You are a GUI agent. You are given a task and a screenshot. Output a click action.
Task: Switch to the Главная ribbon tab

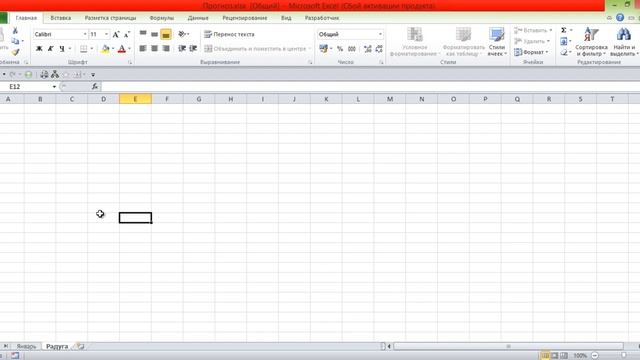click(26, 18)
